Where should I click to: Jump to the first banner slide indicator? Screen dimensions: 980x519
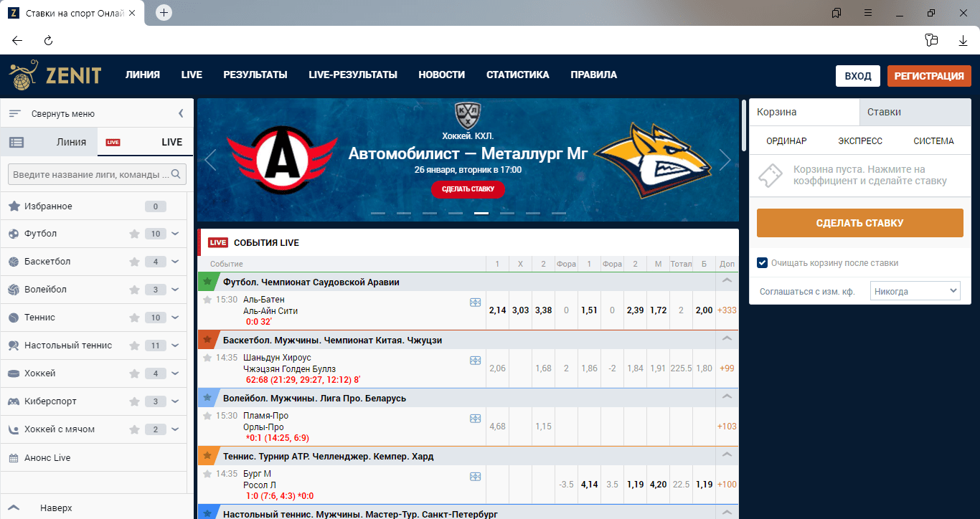tap(378, 213)
